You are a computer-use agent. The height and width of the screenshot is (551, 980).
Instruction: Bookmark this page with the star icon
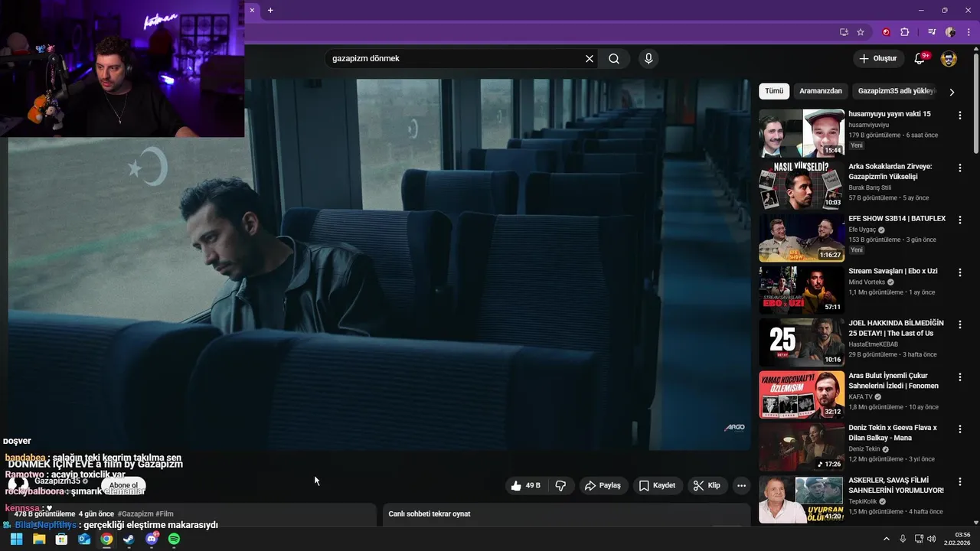(861, 32)
